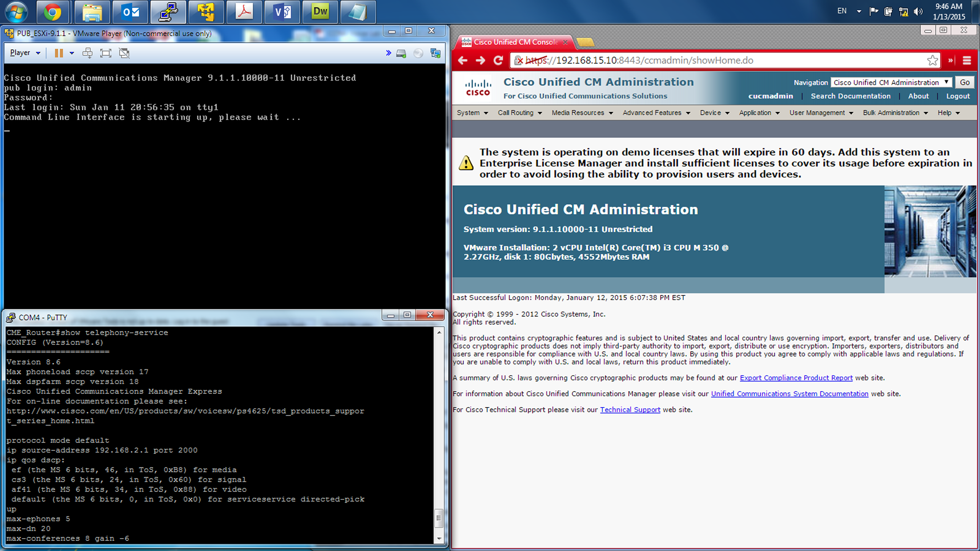Click the license warning triangle icon
The width and height of the screenshot is (980, 551).
point(466,163)
